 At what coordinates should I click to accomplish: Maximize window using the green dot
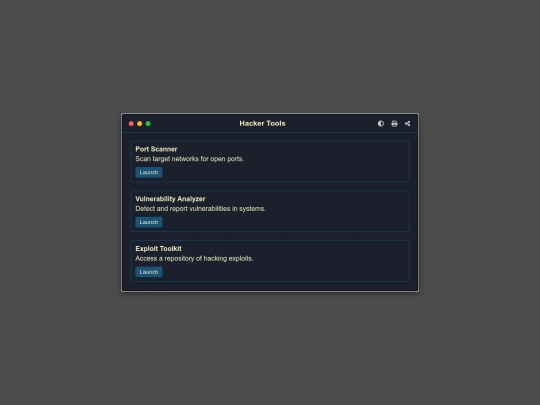click(148, 124)
